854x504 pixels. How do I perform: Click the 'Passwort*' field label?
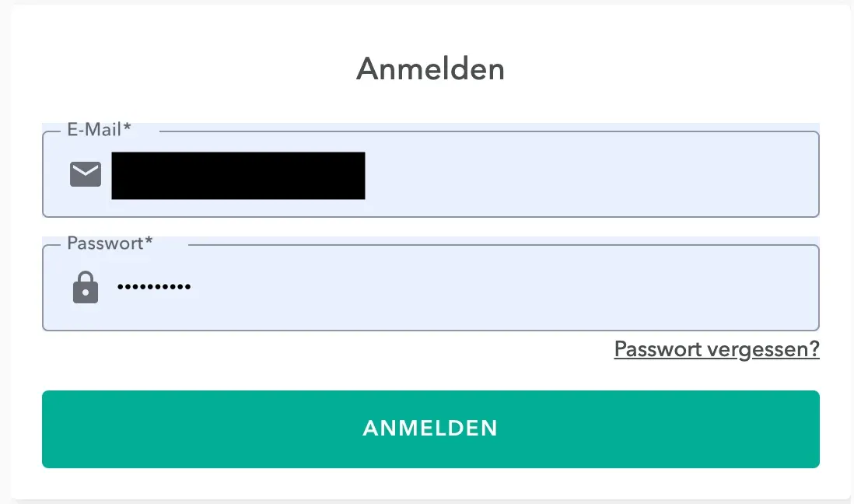110,243
